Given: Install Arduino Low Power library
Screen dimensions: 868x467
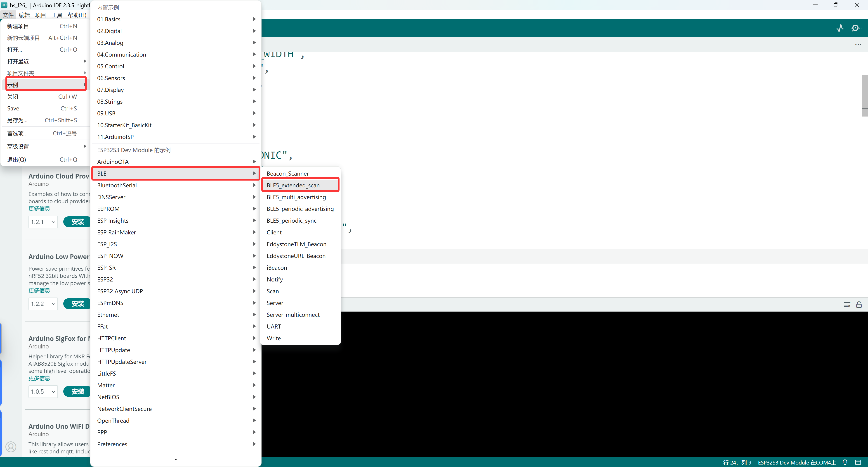Looking at the screenshot, I should coord(78,304).
